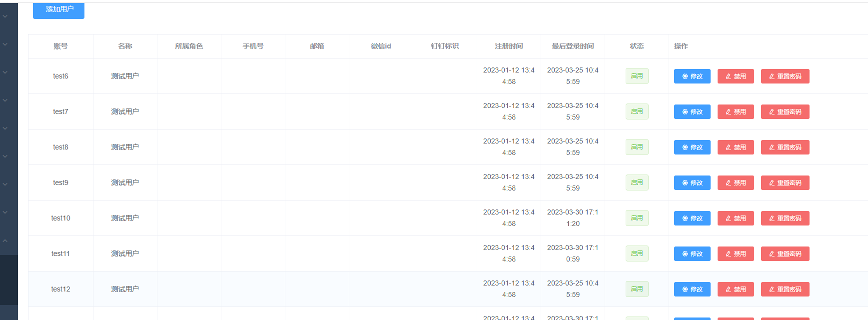Viewport: 868px width, 320px height.
Task: Click the 启用 status tag for test12
Action: 637,289
